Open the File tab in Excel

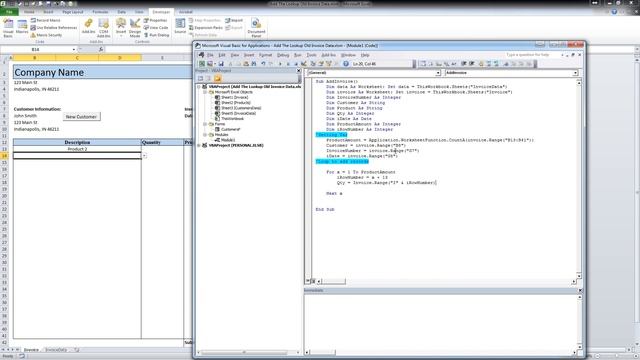(9, 12)
